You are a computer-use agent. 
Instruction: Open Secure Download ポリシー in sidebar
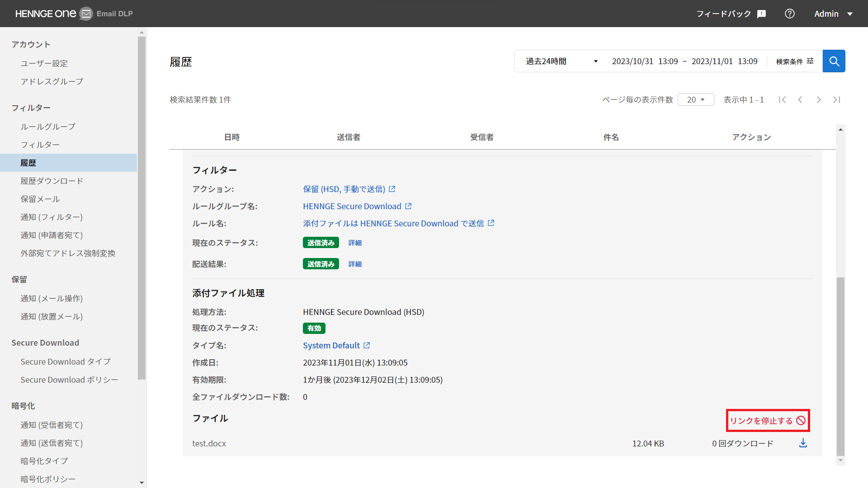tap(69, 380)
